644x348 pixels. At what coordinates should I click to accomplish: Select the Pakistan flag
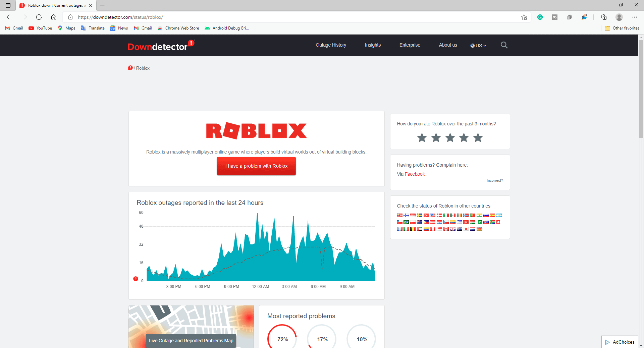pyautogui.click(x=480, y=222)
